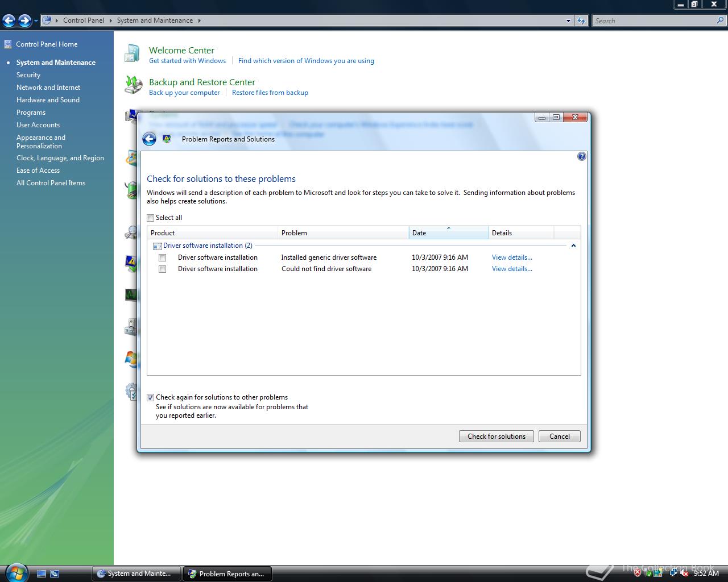
Task: Open Security in the sidebar
Action: 28,75
